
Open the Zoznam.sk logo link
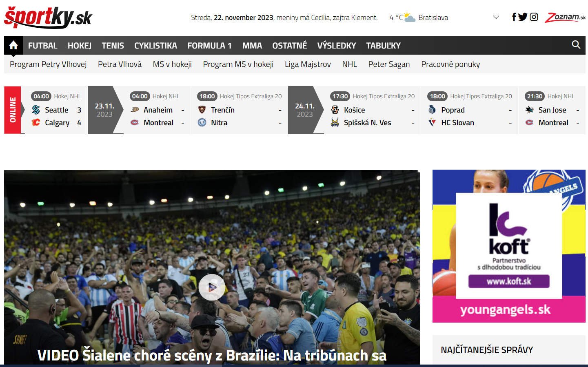click(x=565, y=17)
